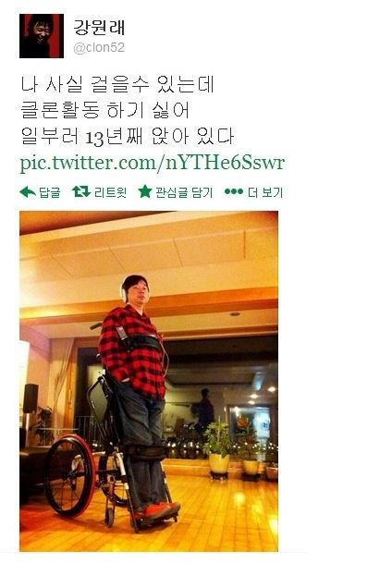Open the pic.twitter.com/nYTHe6Sswr link

[153, 163]
